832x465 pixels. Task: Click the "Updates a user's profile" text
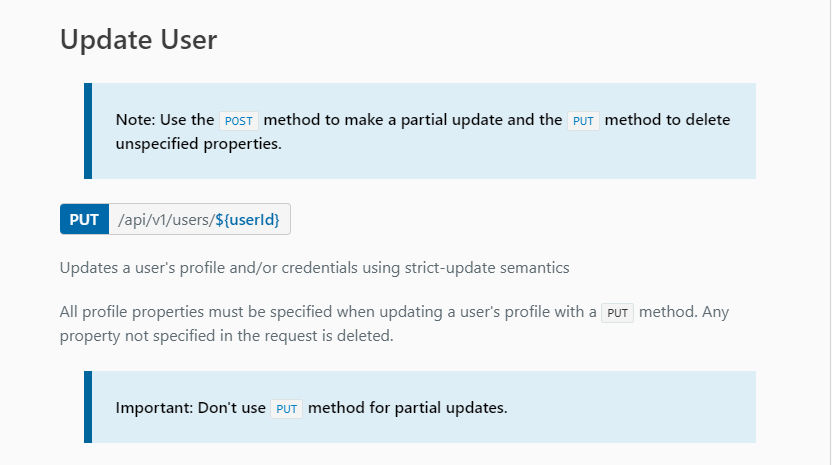click(x=142, y=267)
